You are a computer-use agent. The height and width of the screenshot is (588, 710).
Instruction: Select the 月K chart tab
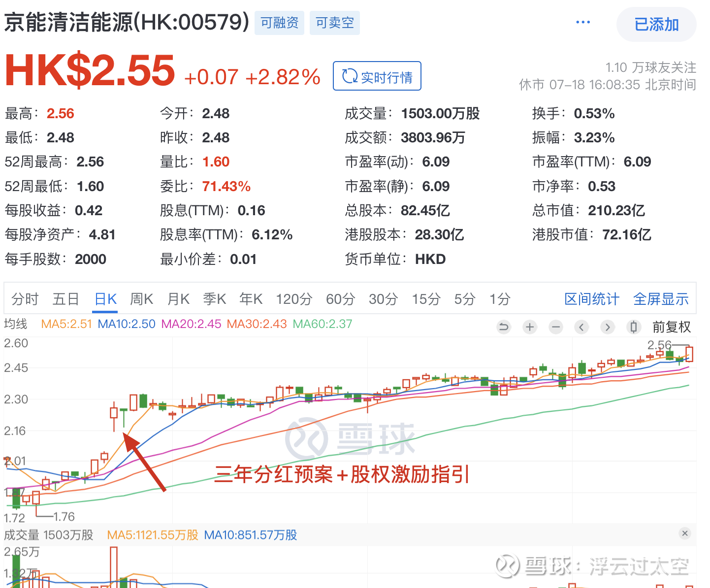pos(178,299)
